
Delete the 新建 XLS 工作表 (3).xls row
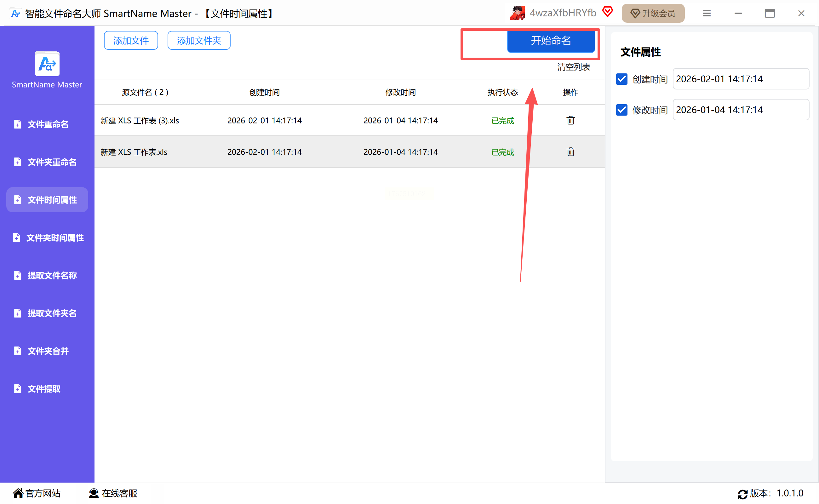570,120
